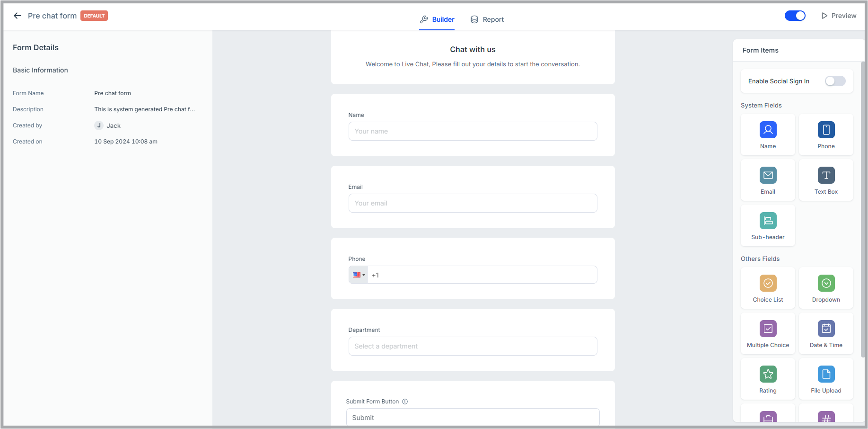Viewport: 868px width, 429px height.
Task: Open the country code selector in Phone field
Action: point(358,275)
